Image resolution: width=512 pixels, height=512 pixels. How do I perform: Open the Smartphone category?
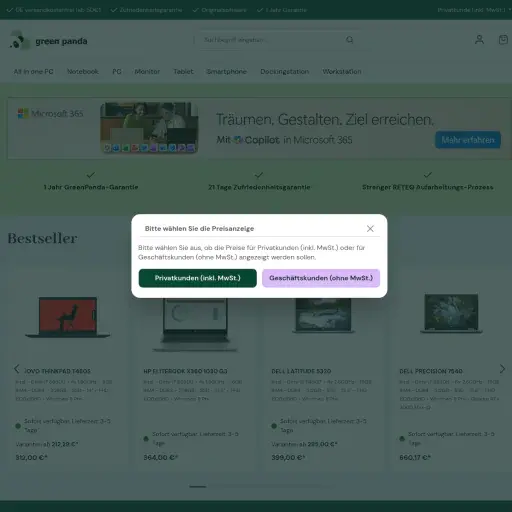227,72
